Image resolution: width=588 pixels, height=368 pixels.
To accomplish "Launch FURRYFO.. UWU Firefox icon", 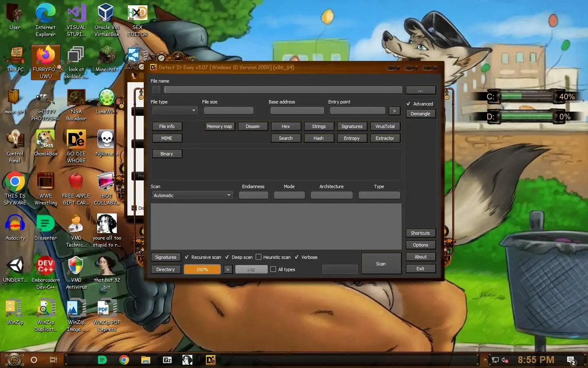I will (x=46, y=62).
